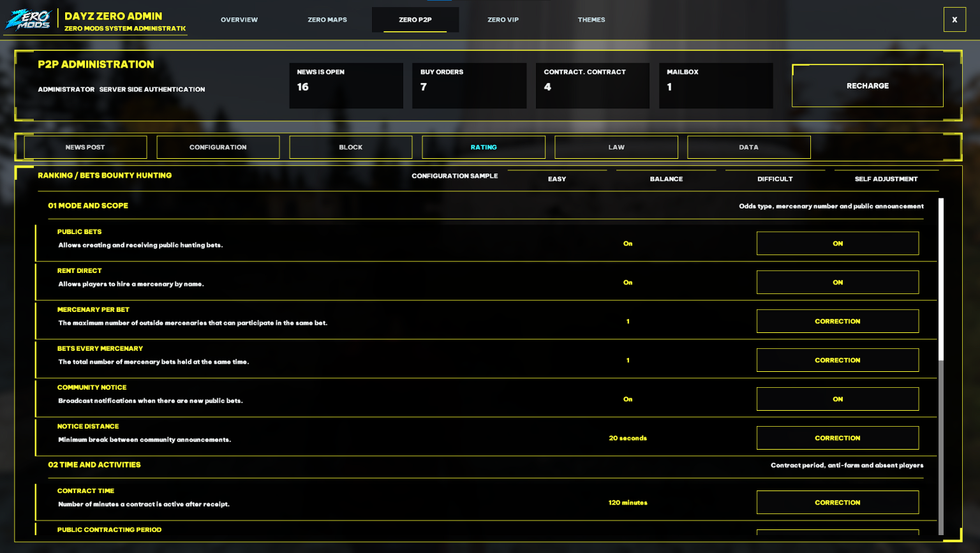Click the '20 seconds' notice distance value
Viewport: 980px width, 553px height.
[628, 438]
